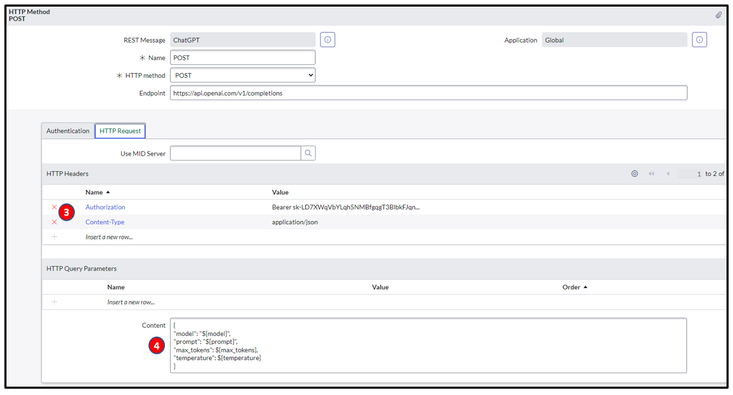Select the HTTP Request tab
Screen dimensions: 733x395
click(x=120, y=131)
